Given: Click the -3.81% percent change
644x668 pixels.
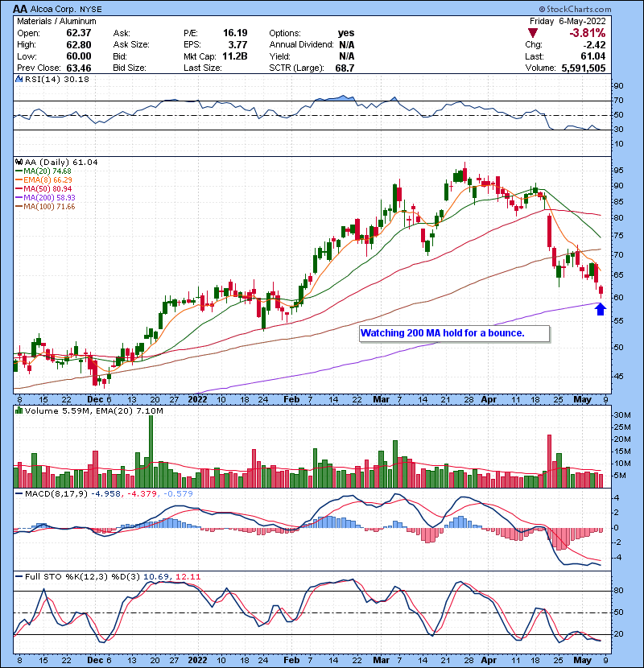Looking at the screenshot, I should [x=588, y=33].
